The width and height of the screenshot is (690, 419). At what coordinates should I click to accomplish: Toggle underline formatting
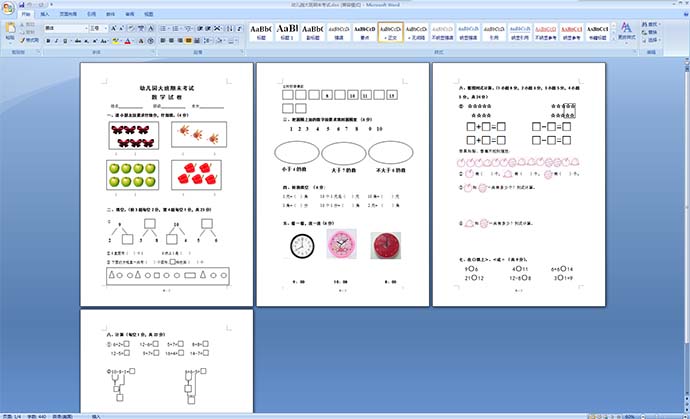pyautogui.click(x=65, y=41)
